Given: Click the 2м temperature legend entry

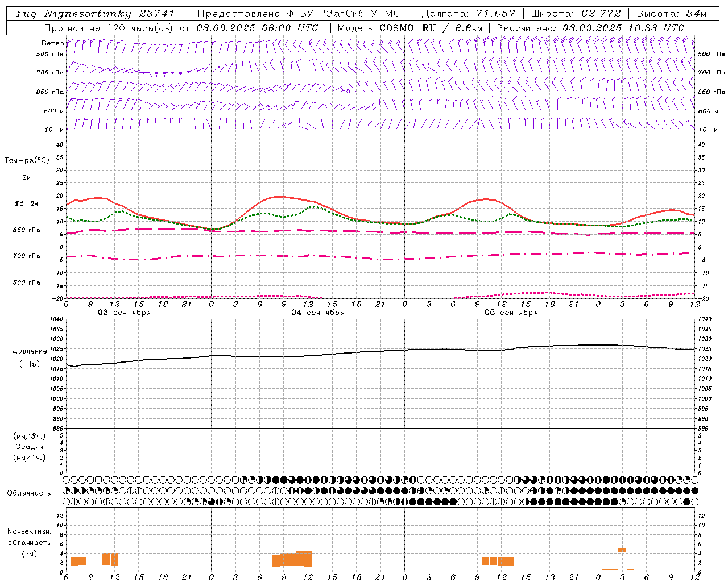Looking at the screenshot, I should tap(27, 178).
